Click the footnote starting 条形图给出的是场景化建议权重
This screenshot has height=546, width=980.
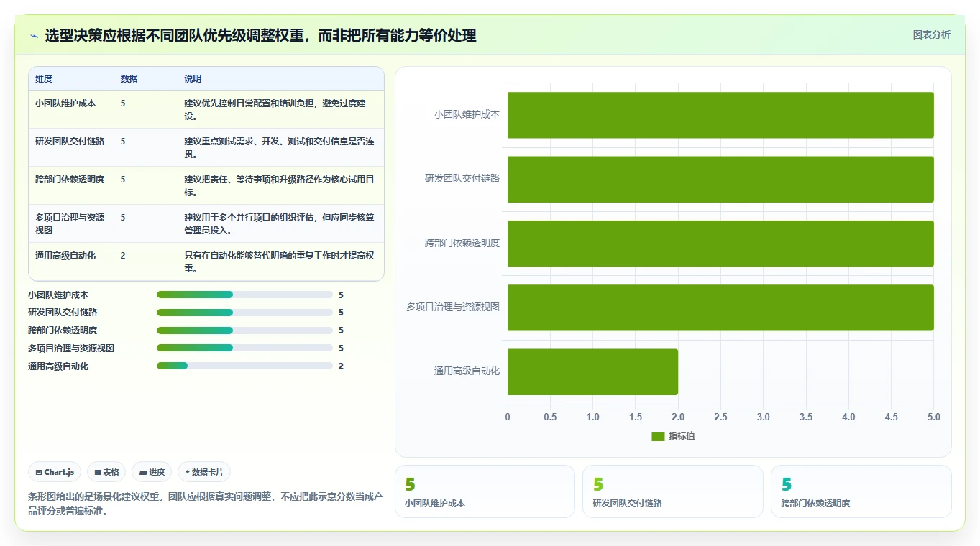(206, 504)
